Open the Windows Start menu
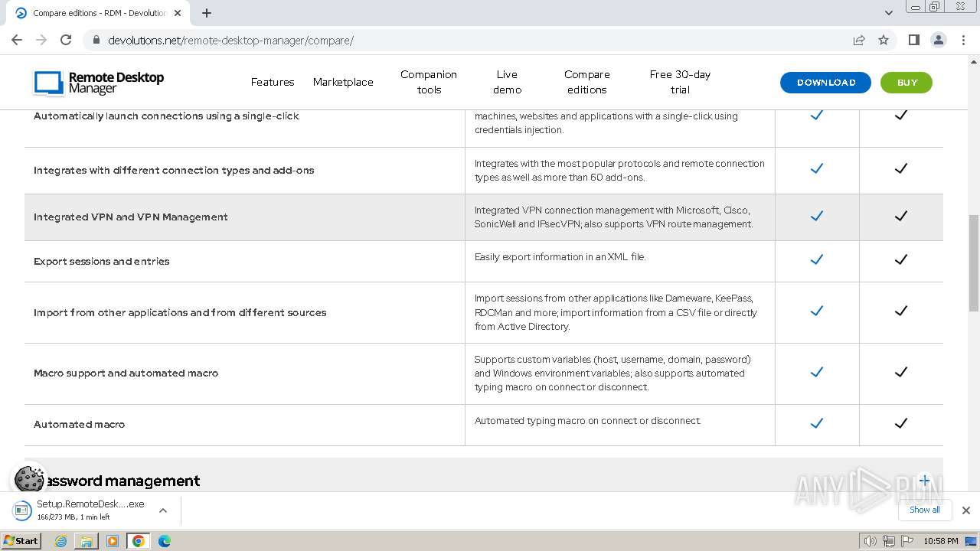980x551 pixels. pyautogui.click(x=21, y=540)
